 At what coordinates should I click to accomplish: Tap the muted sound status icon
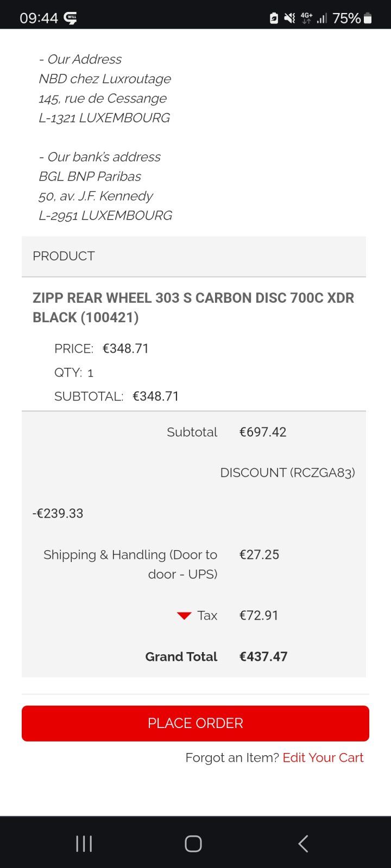pos(290,18)
